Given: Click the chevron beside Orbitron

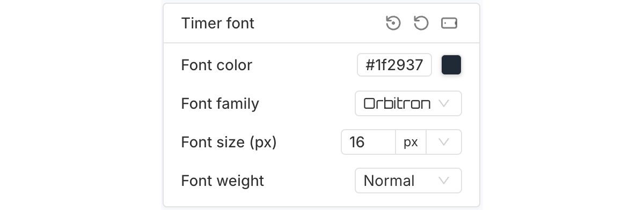Looking at the screenshot, I should pos(444,103).
